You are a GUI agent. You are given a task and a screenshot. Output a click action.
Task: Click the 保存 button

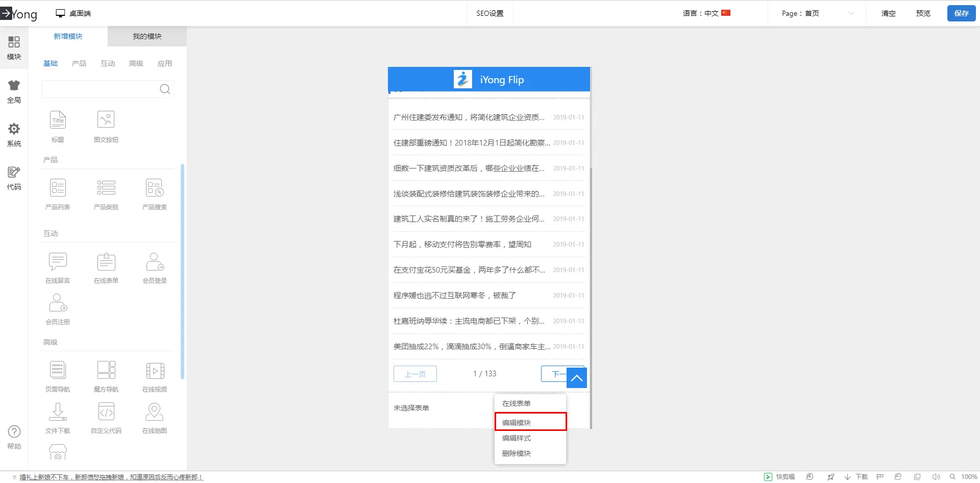click(961, 13)
